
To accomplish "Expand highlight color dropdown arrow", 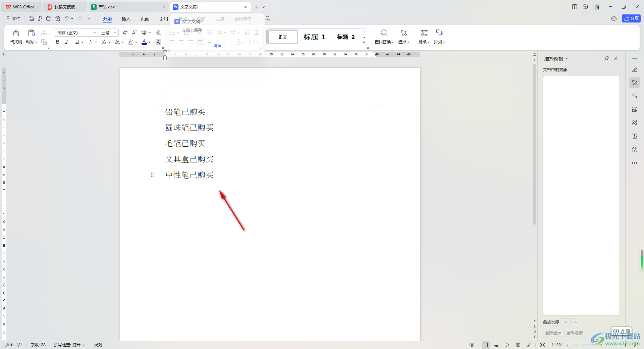I will coord(136,42).
